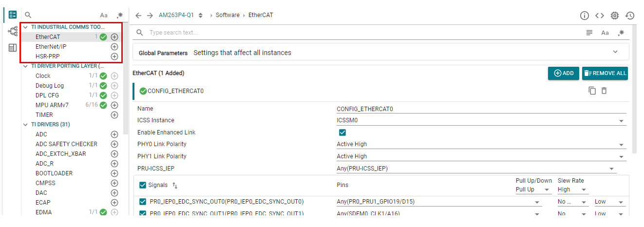Image resolution: width=644 pixels, height=227 pixels.
Task: Duplicate CONFIG_ETHERCAT0 using copy icon
Action: [592, 91]
